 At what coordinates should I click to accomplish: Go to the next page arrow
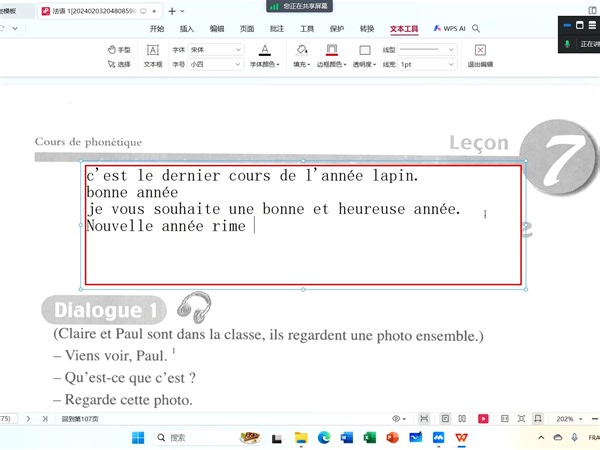(28, 419)
